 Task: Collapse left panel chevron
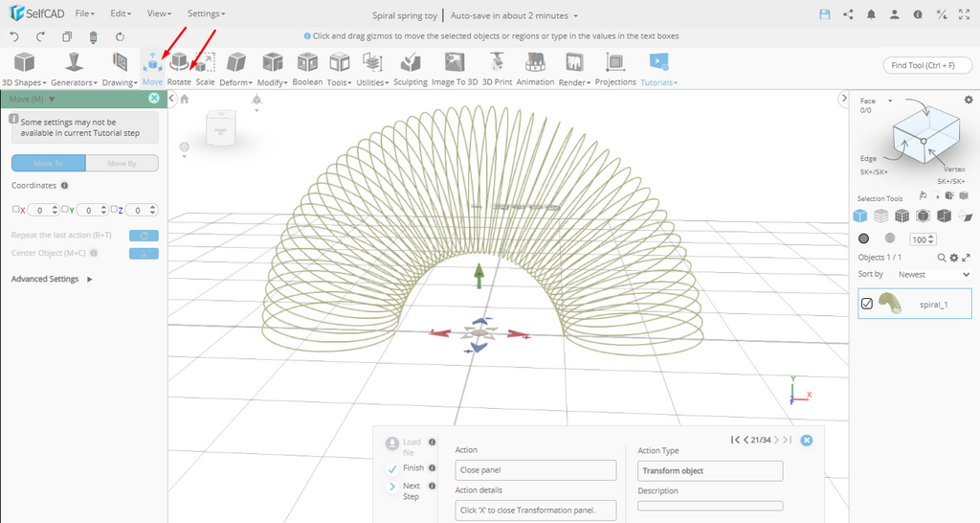coord(172,99)
